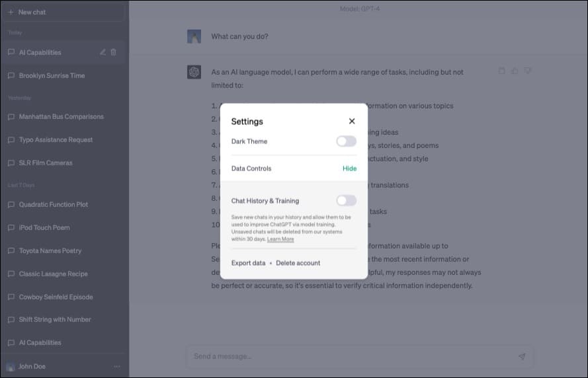Give the response a thumbs down
588x378 pixels.
click(528, 71)
